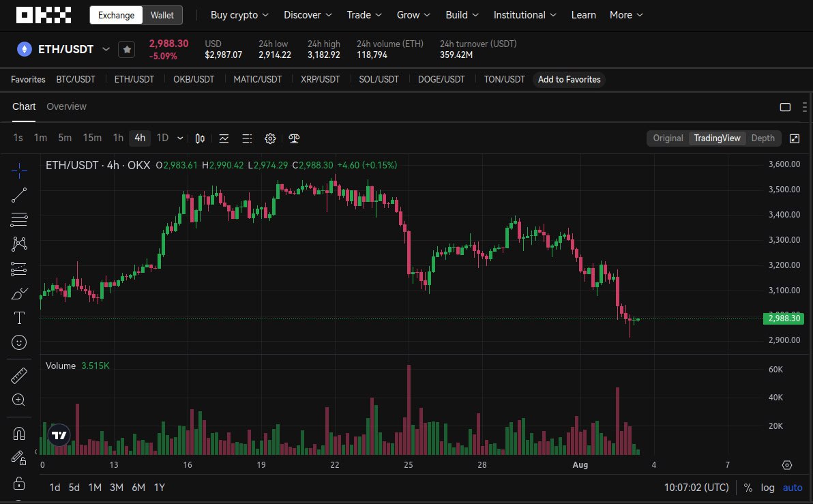Select the ruler measure tool
813x504 pixels.
pos(19,375)
